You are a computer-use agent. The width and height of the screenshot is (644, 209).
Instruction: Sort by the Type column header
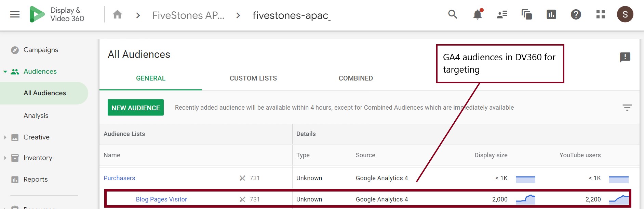click(303, 155)
